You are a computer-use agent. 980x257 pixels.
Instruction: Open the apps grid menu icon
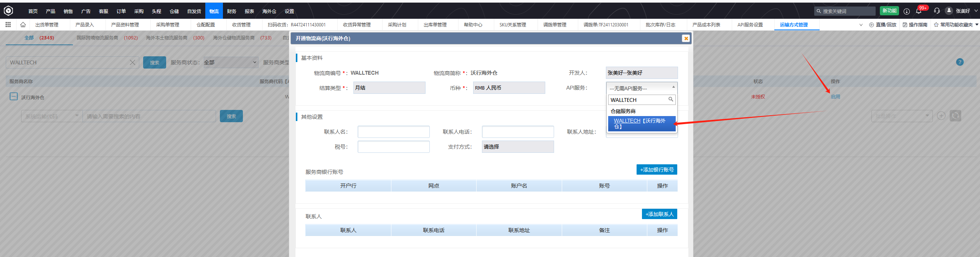click(8, 25)
